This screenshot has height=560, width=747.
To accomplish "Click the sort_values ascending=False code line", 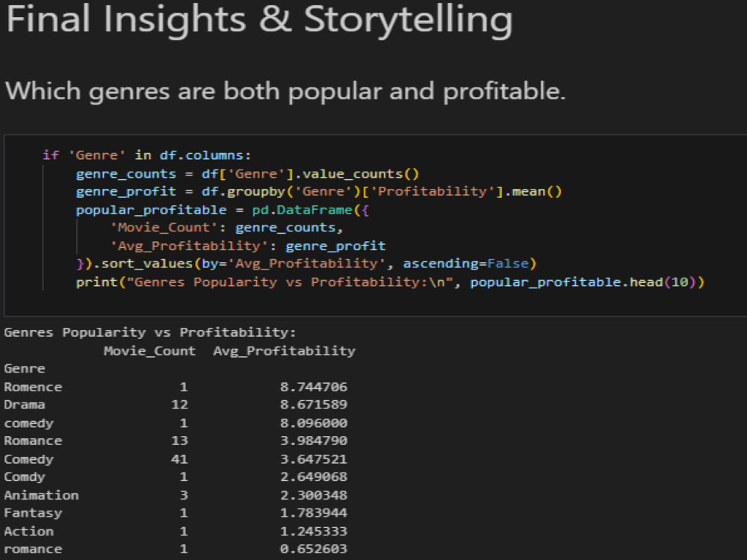I will tap(306, 264).
